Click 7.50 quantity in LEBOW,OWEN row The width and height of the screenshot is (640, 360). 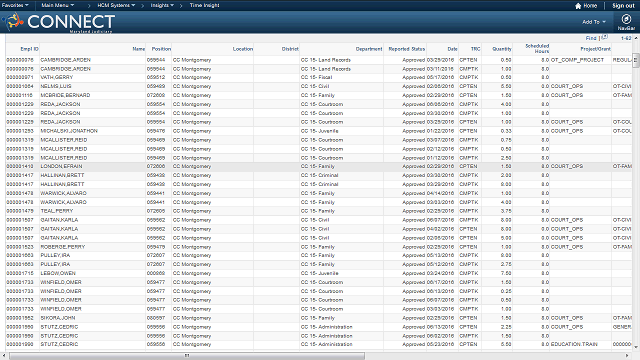[x=506, y=273]
